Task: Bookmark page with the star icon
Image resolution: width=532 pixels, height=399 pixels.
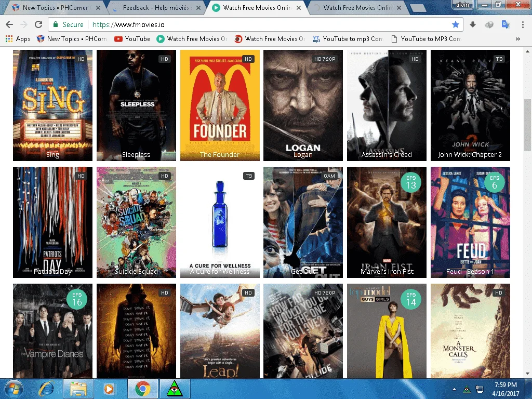Action: pos(455,24)
